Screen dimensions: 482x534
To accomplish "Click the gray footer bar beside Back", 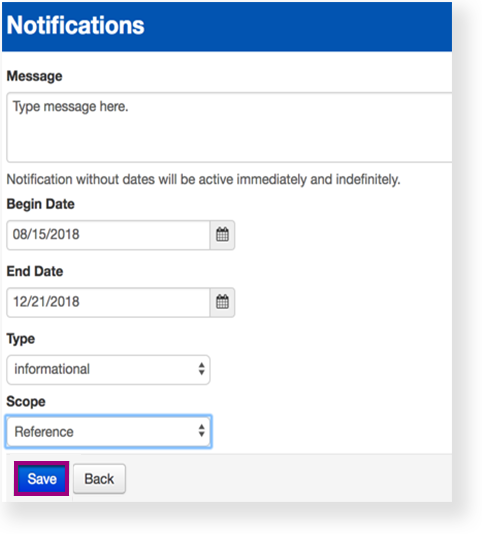I will tap(289, 478).
